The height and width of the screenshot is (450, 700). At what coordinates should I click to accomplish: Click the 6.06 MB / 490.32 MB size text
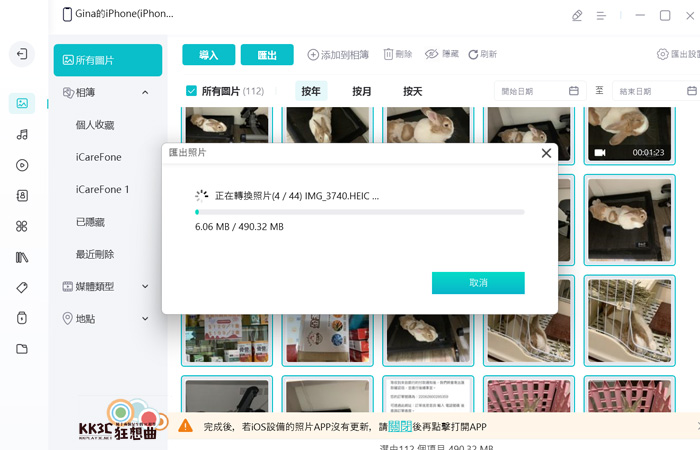pos(239,227)
